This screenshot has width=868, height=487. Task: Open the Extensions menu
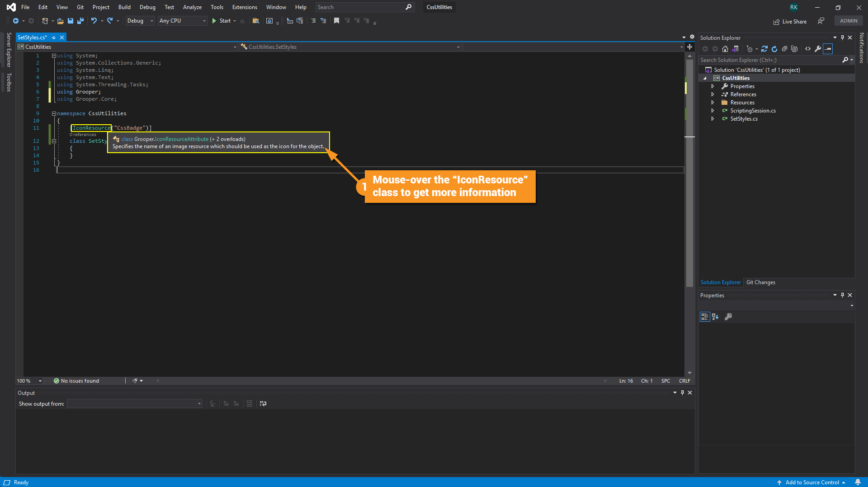(244, 7)
